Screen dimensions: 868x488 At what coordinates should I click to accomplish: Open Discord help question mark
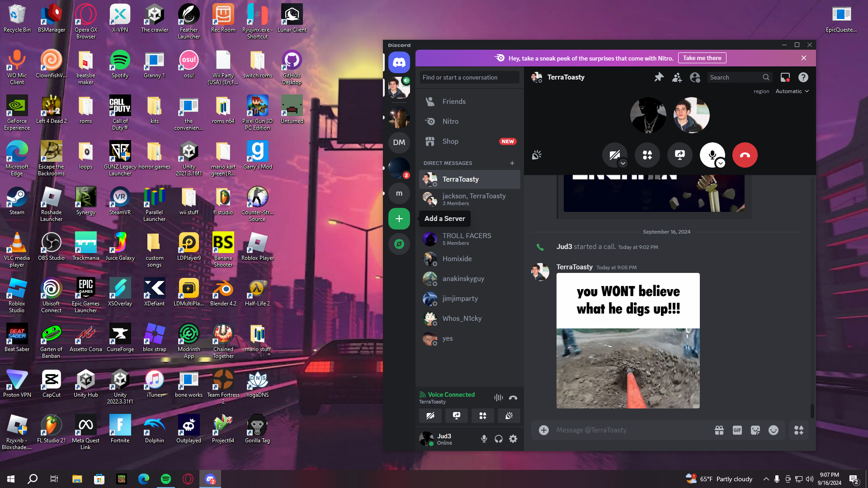point(803,77)
